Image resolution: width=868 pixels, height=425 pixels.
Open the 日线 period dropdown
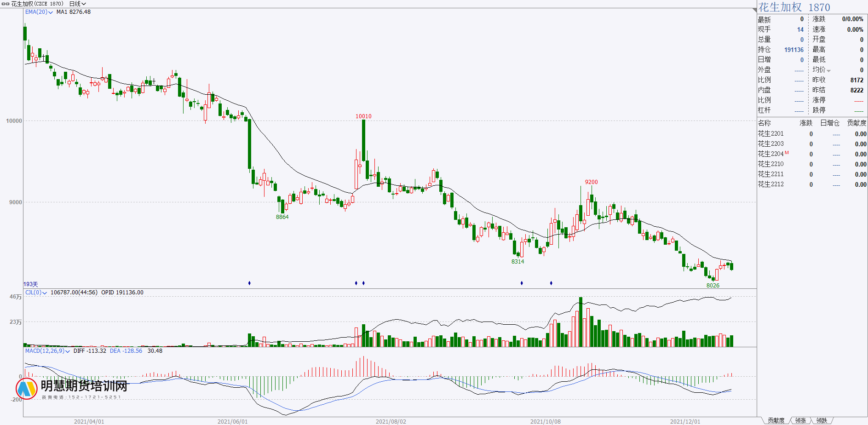78,4
